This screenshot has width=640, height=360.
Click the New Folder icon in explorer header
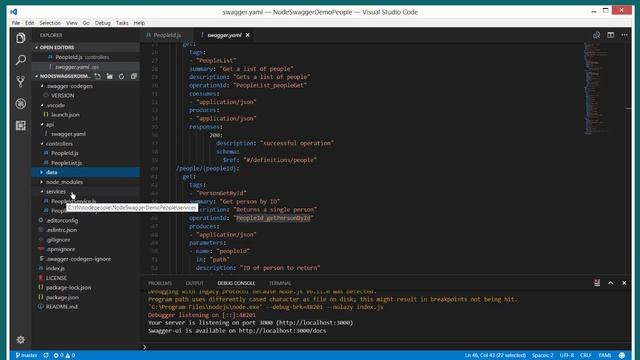pos(109,76)
